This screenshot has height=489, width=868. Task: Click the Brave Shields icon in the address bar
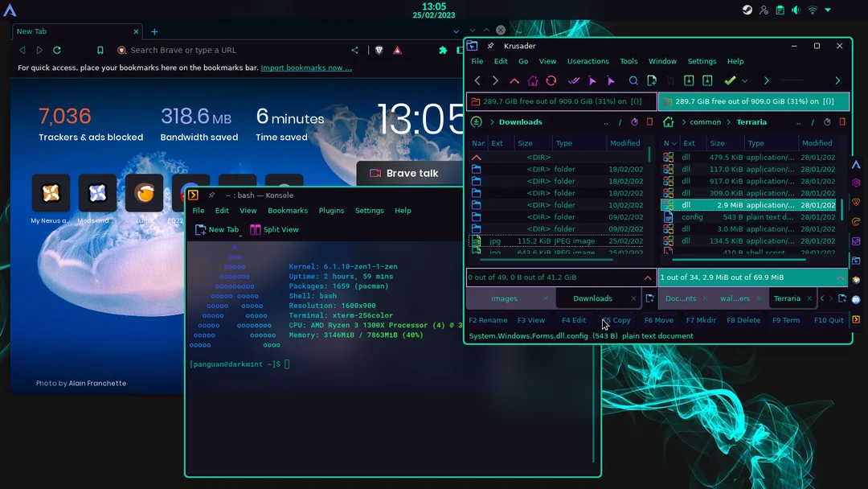click(379, 50)
